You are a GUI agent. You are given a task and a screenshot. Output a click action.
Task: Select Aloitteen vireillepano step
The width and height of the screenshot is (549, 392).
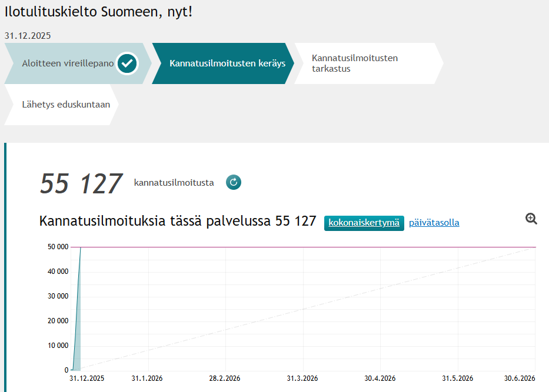78,63
